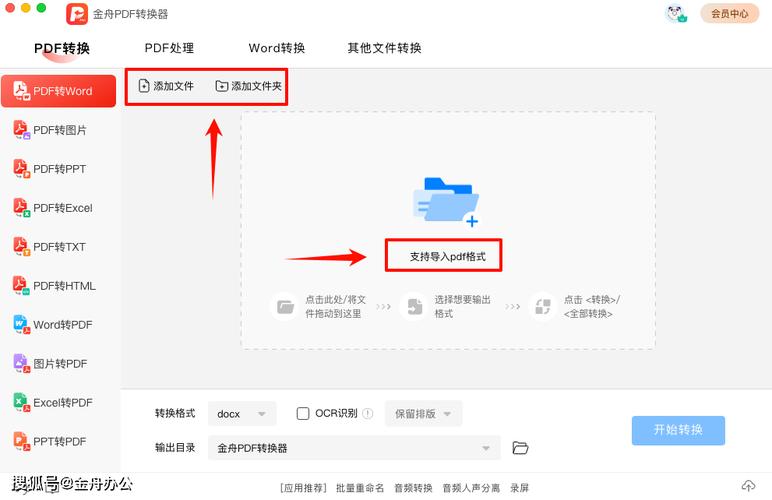Open the 其他文件转换 tab
Viewport: 772px width, 500px height.
pyautogui.click(x=385, y=48)
